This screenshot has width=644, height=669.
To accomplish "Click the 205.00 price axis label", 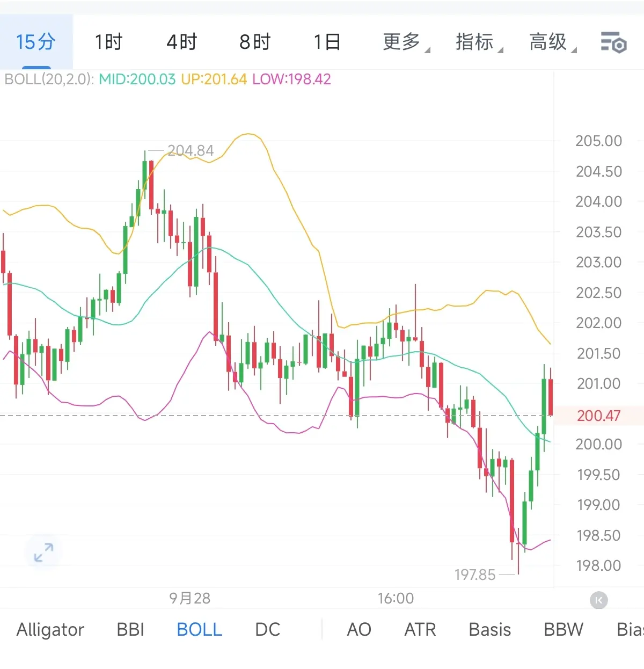I will coord(598,141).
